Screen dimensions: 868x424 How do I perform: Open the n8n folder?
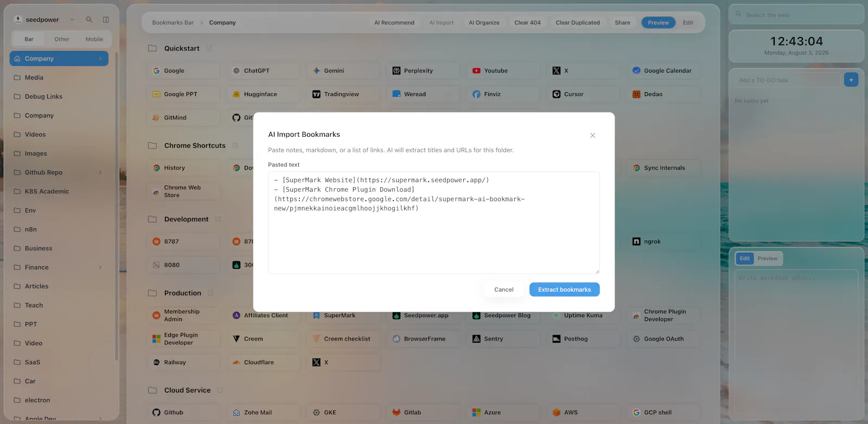coord(59,229)
